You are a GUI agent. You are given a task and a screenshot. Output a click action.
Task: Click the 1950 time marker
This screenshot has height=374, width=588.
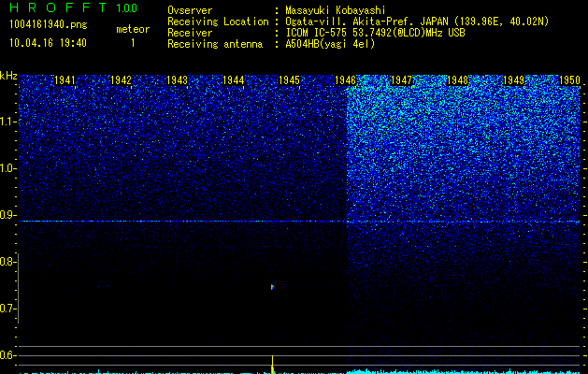[569, 80]
